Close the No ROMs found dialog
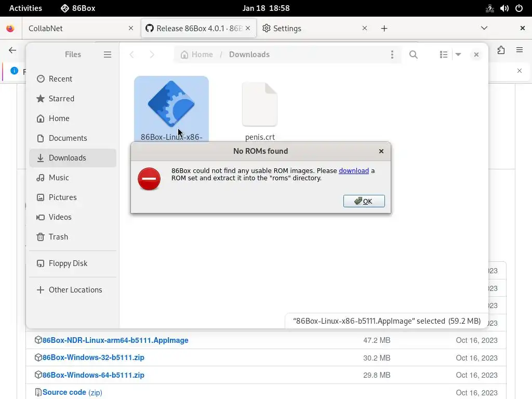This screenshot has width=532, height=399. coord(381,151)
